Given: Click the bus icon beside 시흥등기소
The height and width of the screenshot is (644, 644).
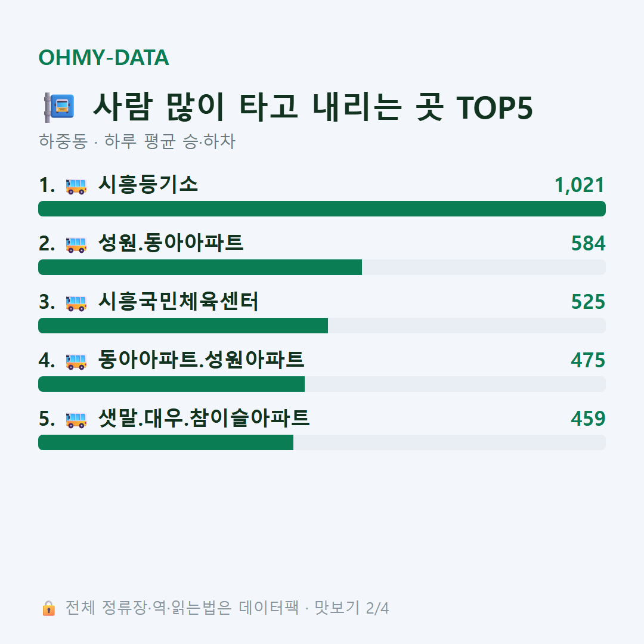Looking at the screenshot, I should click(76, 186).
